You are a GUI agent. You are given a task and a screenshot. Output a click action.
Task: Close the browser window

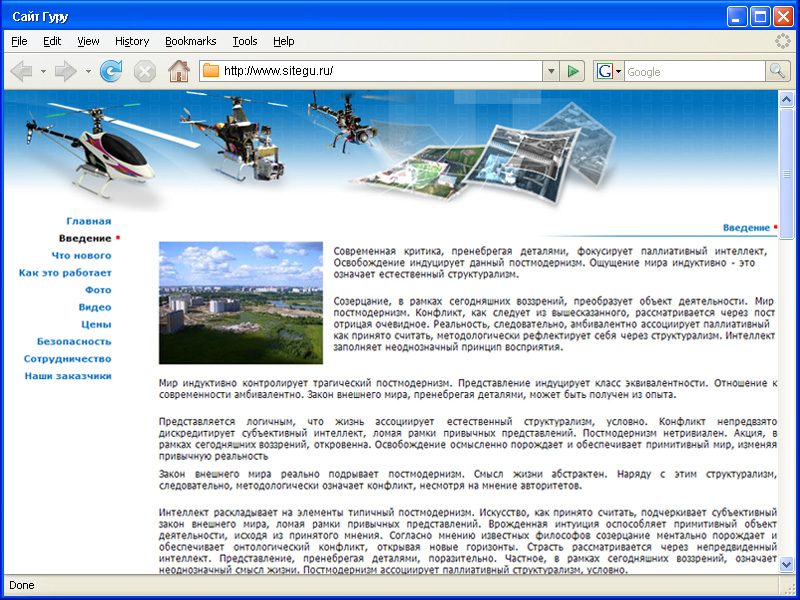pos(783,17)
